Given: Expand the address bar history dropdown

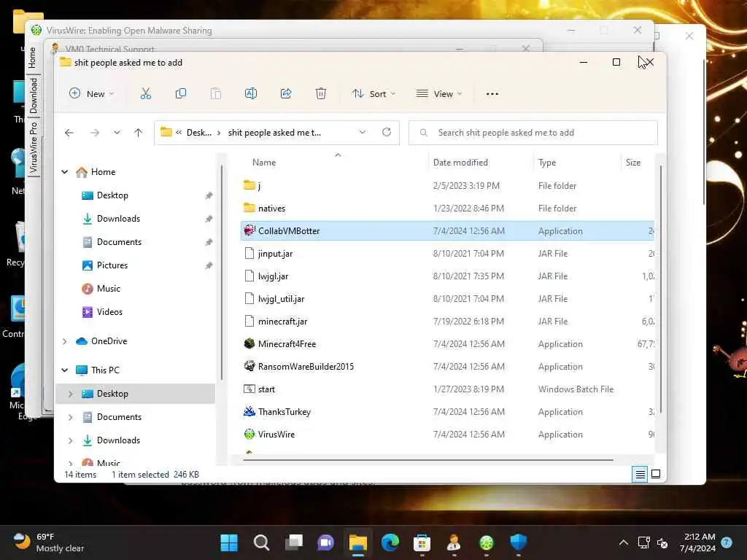Looking at the screenshot, I should 363,133.
